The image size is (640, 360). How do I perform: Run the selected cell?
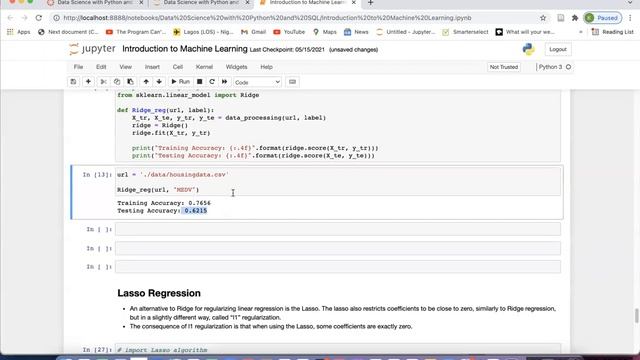click(180, 82)
